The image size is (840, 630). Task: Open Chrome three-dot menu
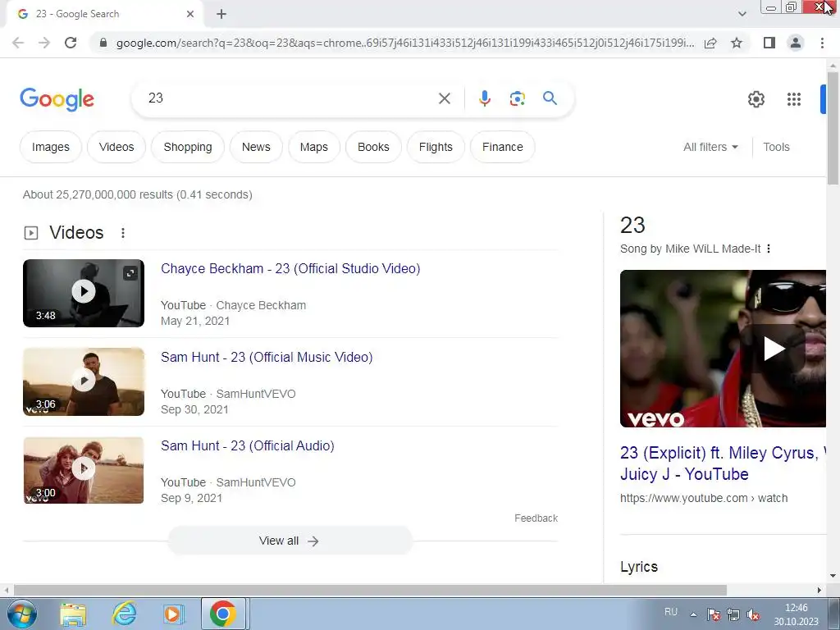(822, 43)
